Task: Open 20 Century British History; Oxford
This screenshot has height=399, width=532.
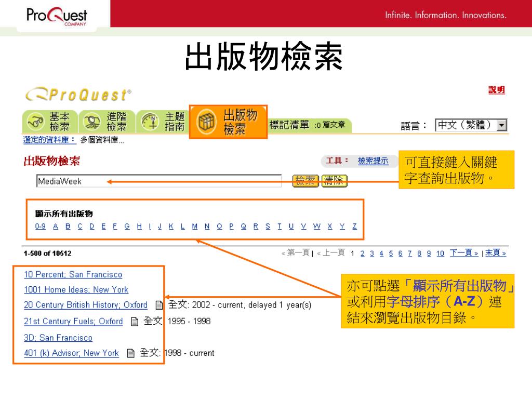Action: click(86, 305)
